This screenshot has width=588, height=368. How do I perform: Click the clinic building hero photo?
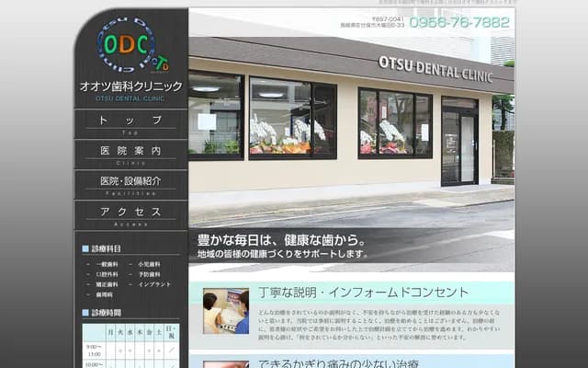point(351,129)
